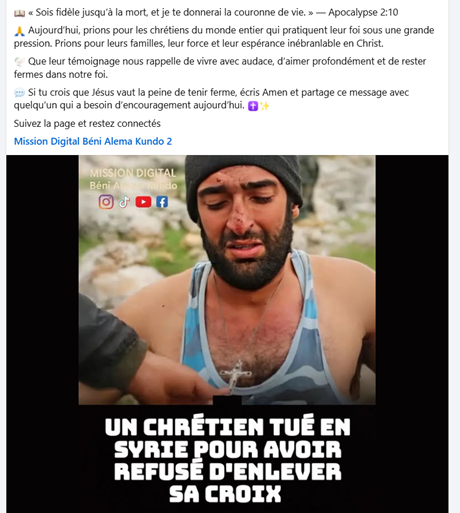
Task: Click the speech bubble emoji before 'Si tu crois'
Action: [x=19, y=92]
